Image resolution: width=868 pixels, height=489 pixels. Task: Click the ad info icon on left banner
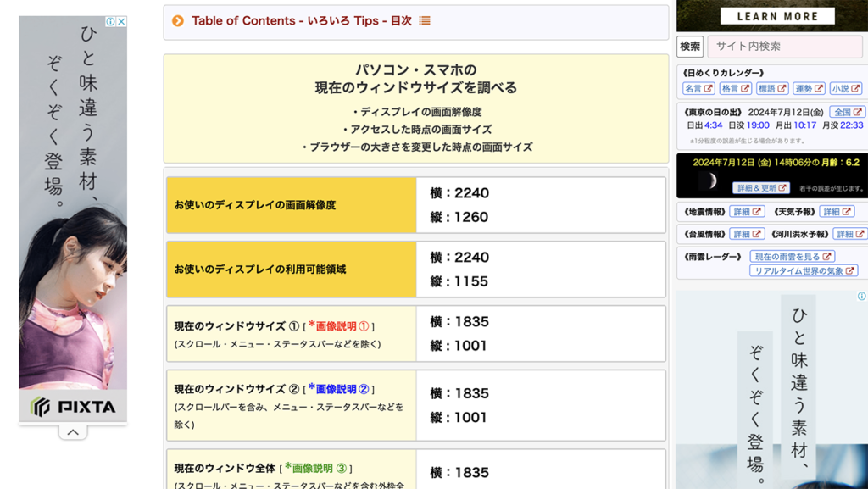pyautogui.click(x=110, y=21)
